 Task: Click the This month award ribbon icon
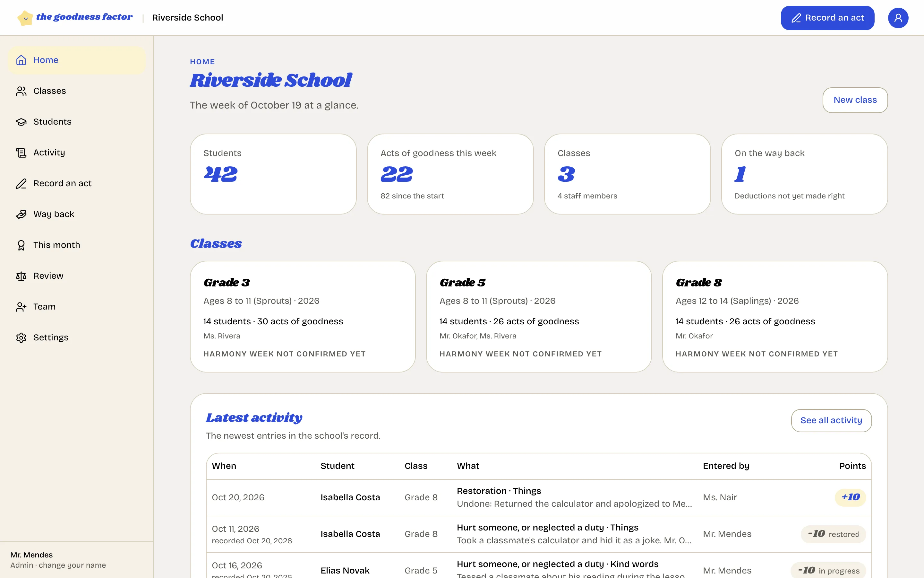(21, 245)
